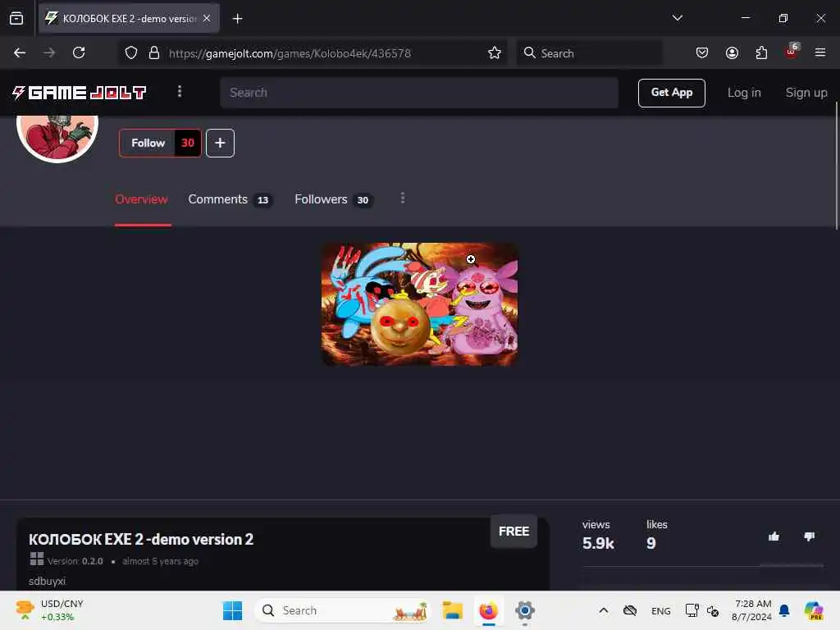This screenshot has width=840, height=630.
Task: Open the developer avatar image
Action: [57, 137]
